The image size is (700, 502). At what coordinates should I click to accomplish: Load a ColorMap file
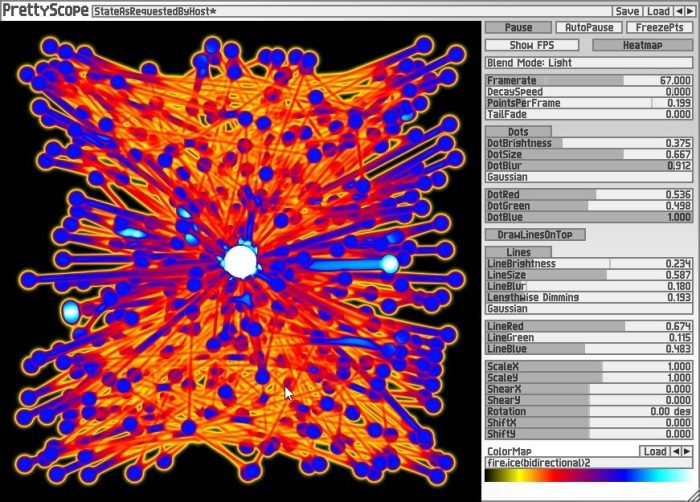(654, 452)
